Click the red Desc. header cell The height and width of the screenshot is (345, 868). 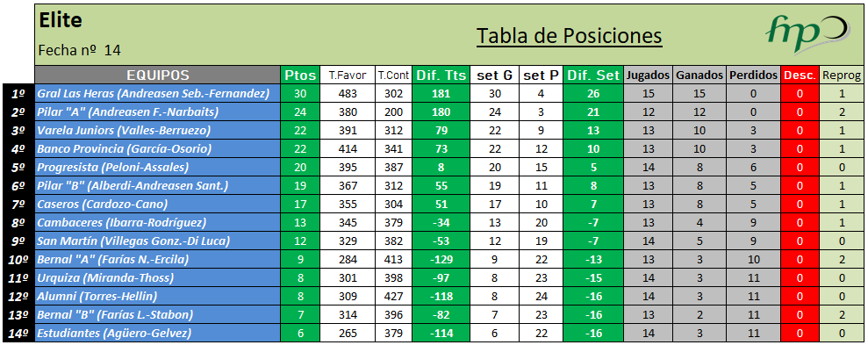tap(800, 75)
